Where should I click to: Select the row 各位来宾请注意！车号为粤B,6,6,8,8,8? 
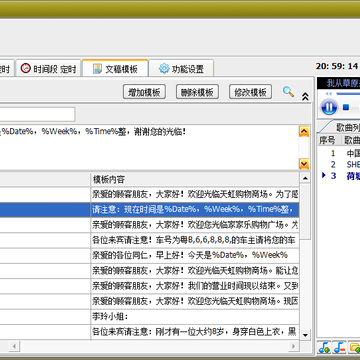(x=149, y=240)
